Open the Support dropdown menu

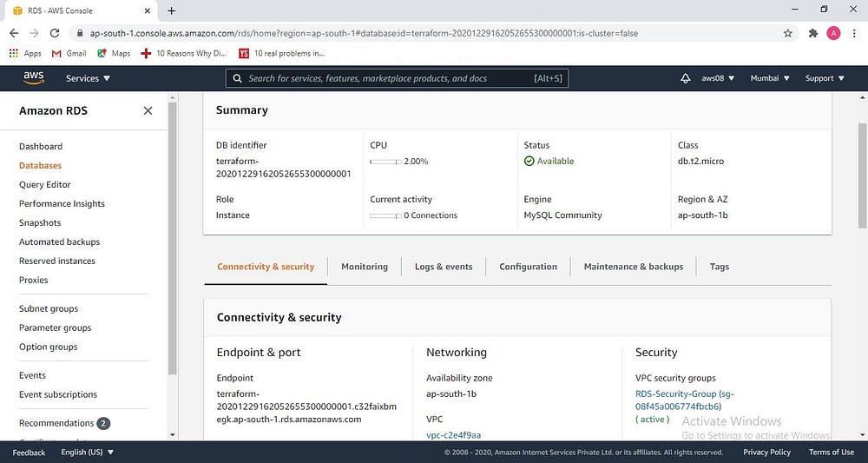point(825,79)
